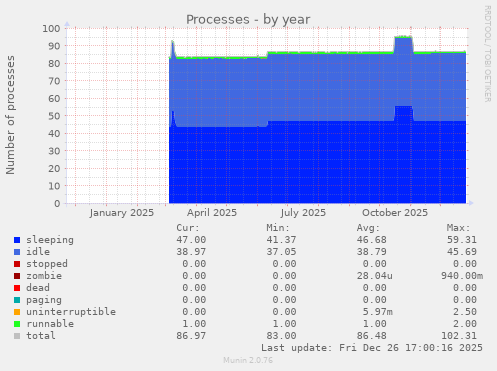The image size is (497, 371).
Task: Click the 'Processes - by year' title
Action: [248, 20]
